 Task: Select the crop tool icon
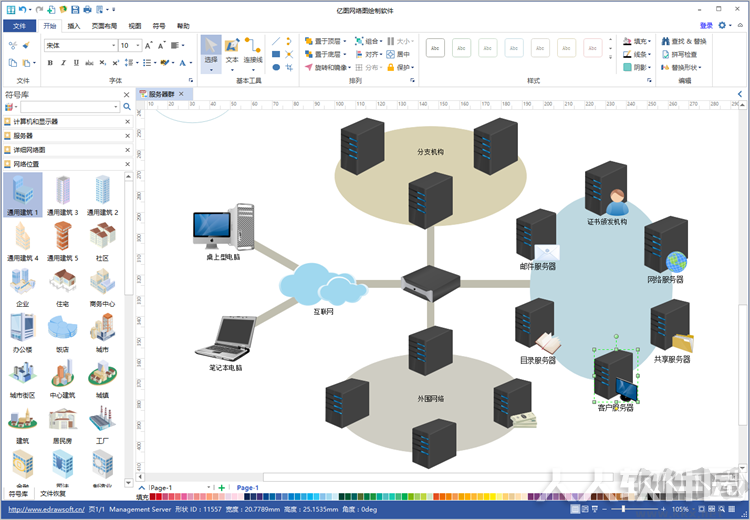coord(289,67)
